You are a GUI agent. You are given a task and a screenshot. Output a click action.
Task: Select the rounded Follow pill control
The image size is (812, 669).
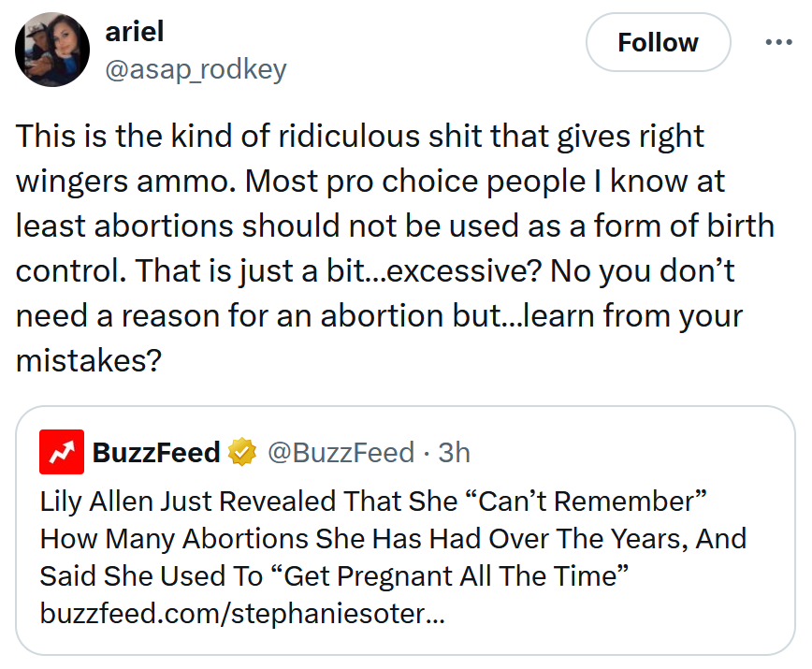(658, 42)
